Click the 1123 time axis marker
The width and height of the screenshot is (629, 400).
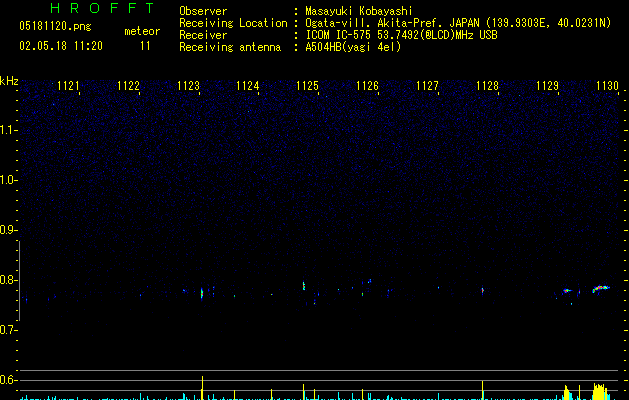coord(188,86)
